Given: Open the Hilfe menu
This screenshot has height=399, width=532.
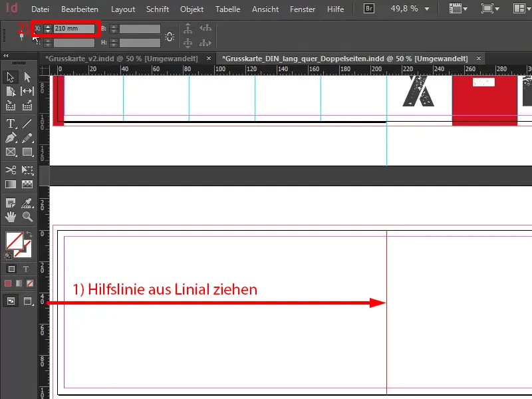Looking at the screenshot, I should point(336,9).
